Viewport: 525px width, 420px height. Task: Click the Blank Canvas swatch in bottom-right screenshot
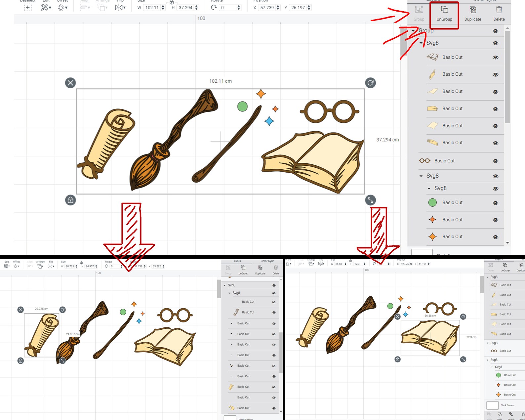tap(492, 405)
